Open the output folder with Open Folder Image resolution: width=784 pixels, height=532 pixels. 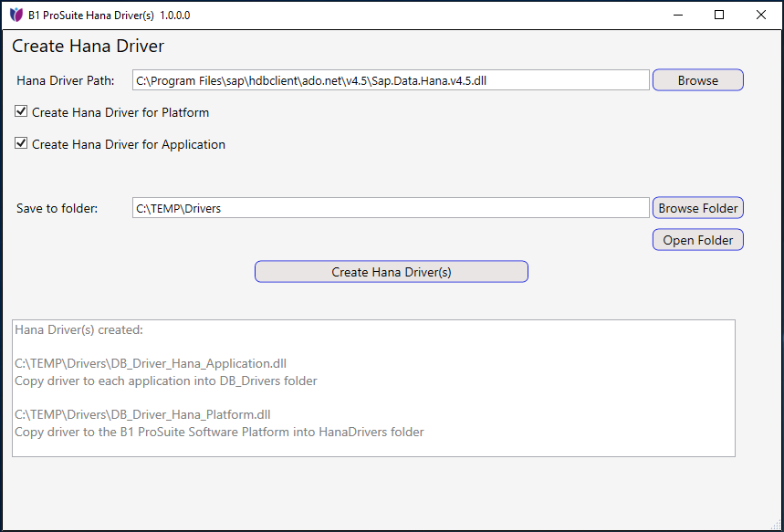697,240
